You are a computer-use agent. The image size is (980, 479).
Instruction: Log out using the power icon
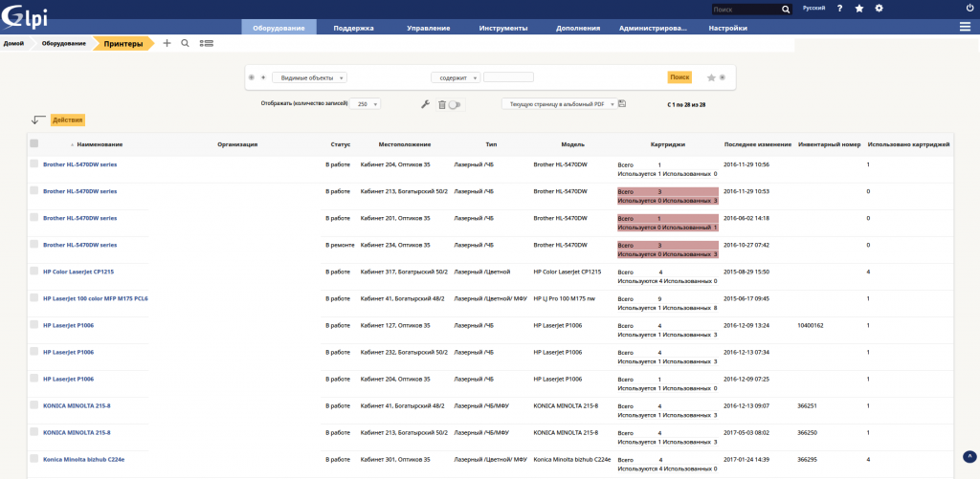pyautogui.click(x=970, y=8)
